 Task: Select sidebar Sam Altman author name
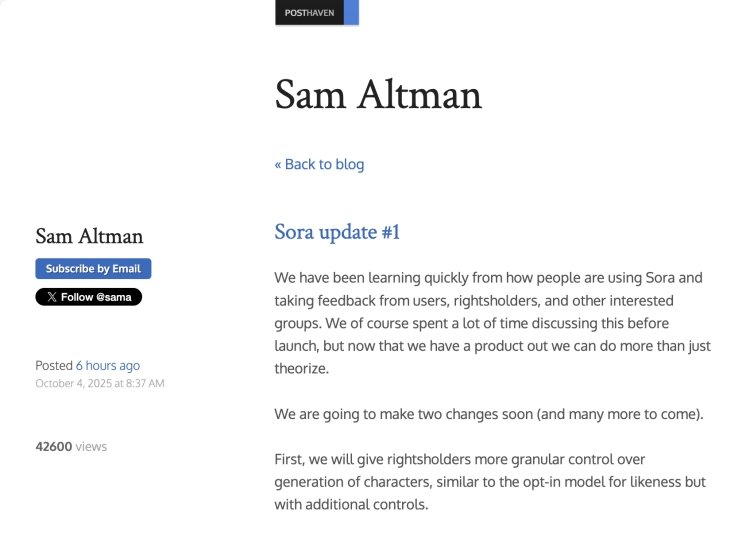tap(89, 236)
